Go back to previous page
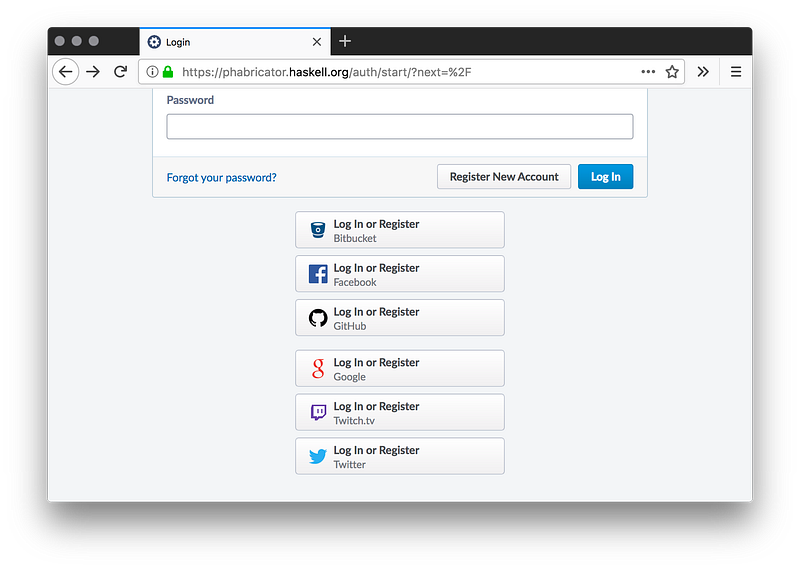800x570 pixels. [x=65, y=72]
